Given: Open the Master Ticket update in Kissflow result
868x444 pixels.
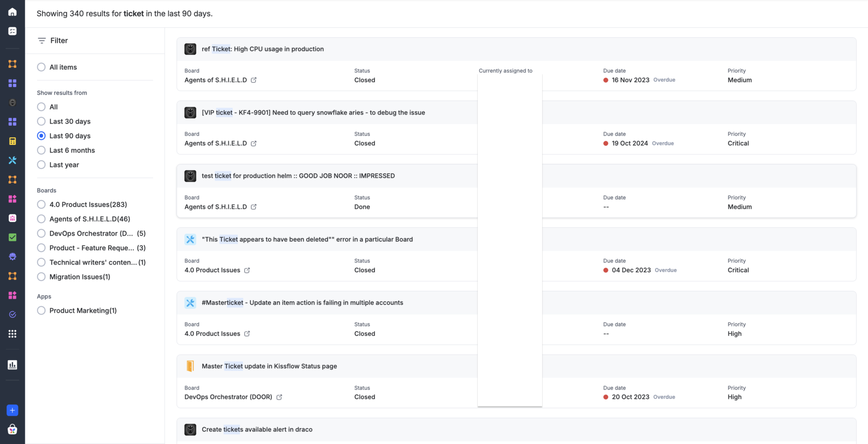Looking at the screenshot, I should tap(269, 366).
